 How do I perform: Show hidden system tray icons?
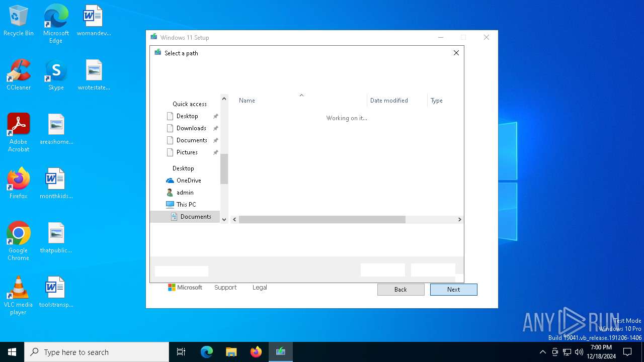[542, 352]
